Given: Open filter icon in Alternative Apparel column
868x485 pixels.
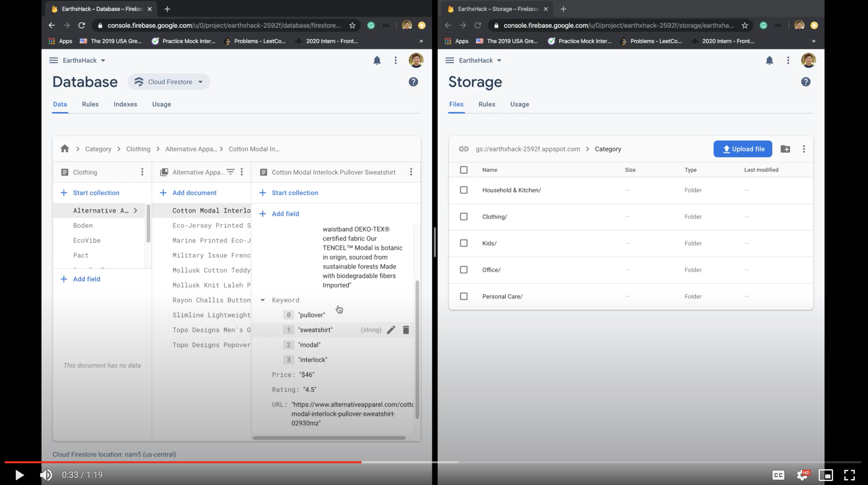Looking at the screenshot, I should (x=231, y=172).
